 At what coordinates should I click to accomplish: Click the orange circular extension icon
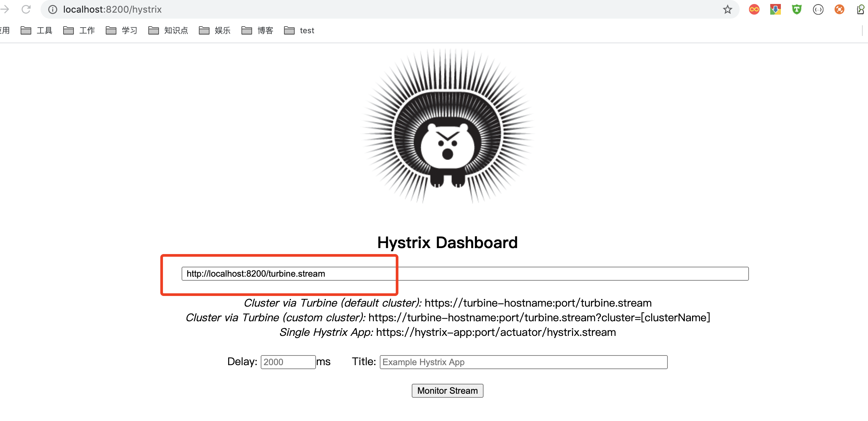click(839, 9)
